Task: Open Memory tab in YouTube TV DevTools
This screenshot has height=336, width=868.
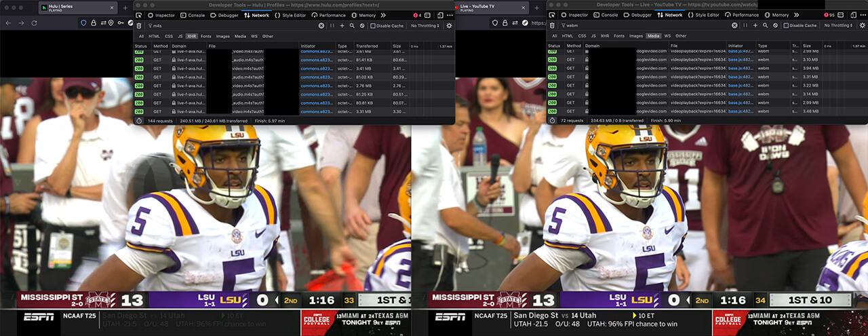Action: point(776,15)
